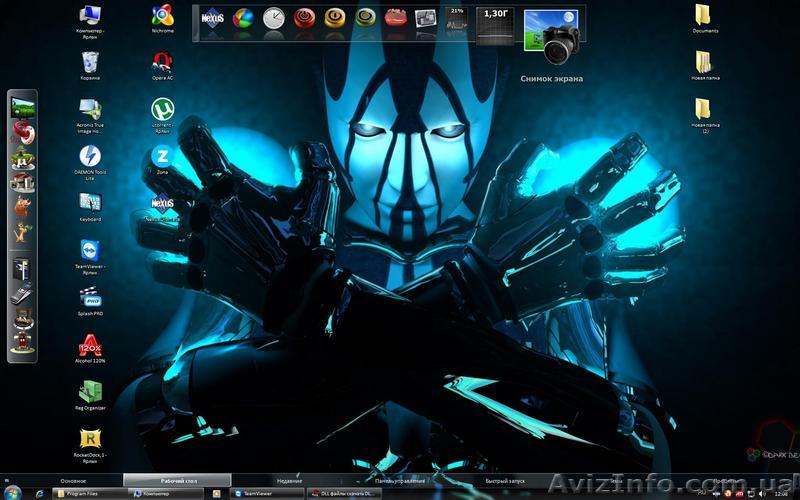Click the clock icon in the Nexus dock
Viewport: 800px width, 500px height.
[x=273, y=18]
